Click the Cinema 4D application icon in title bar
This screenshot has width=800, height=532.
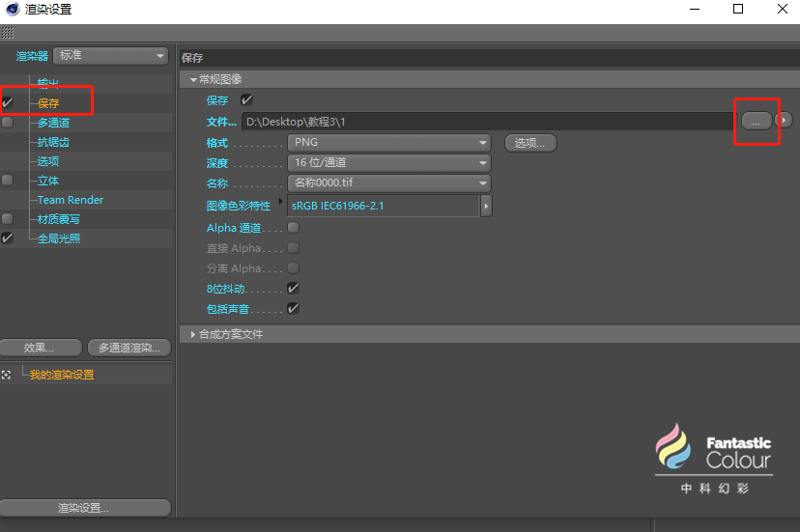(13, 10)
